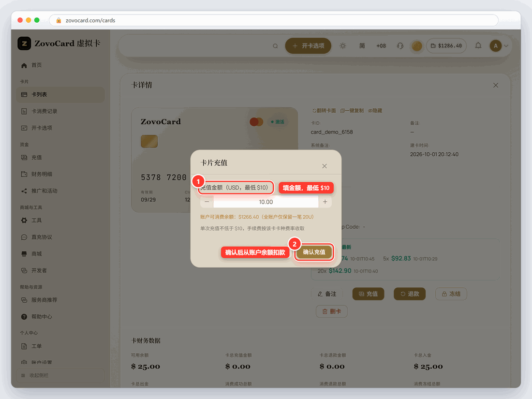
Task: Select 开卡选项 in the left sidebar
Action: (60, 128)
